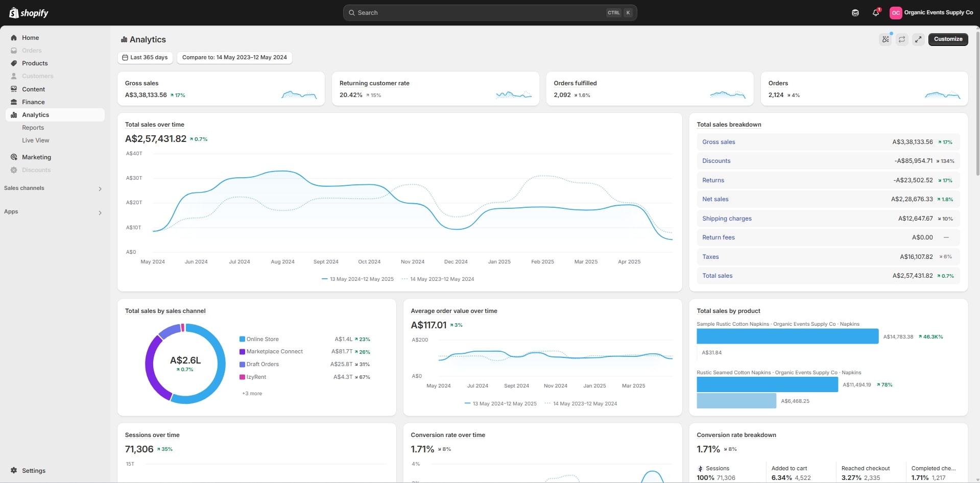980x483 pixels.
Task: Expand the Apps section chevron
Action: [100, 213]
